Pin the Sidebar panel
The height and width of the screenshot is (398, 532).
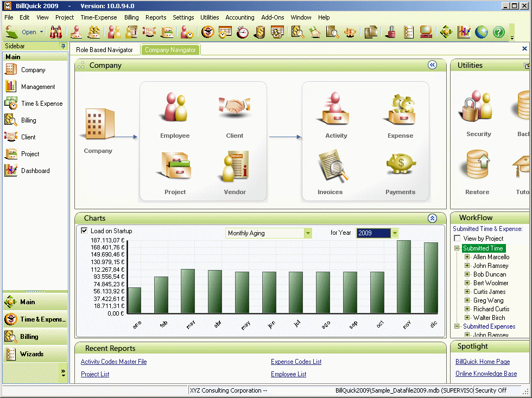[63, 46]
